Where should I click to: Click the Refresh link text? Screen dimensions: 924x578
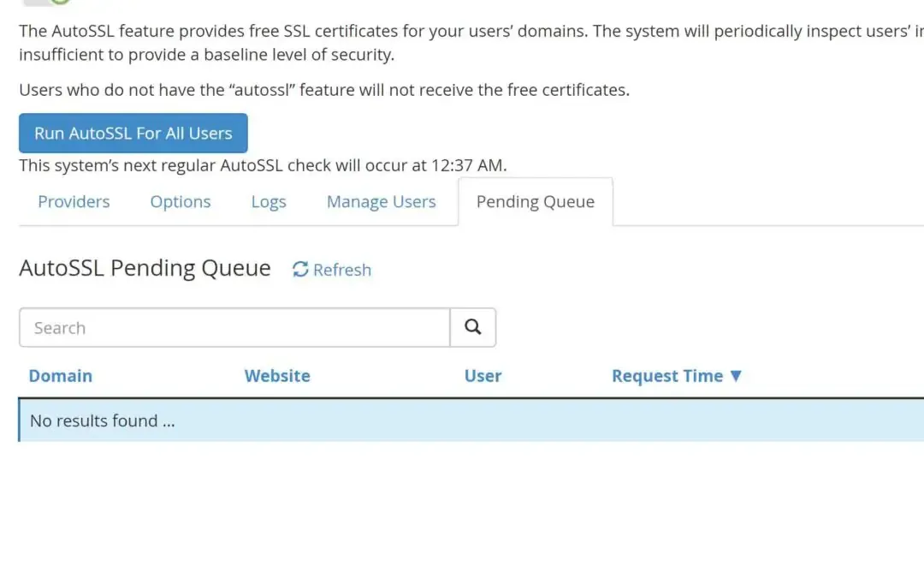coord(341,269)
